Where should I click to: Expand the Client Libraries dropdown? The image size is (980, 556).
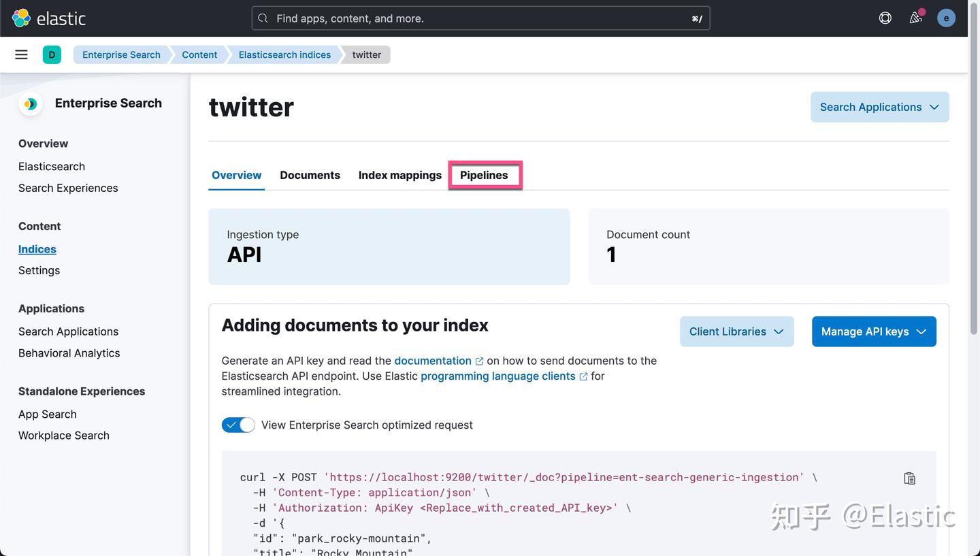point(736,331)
